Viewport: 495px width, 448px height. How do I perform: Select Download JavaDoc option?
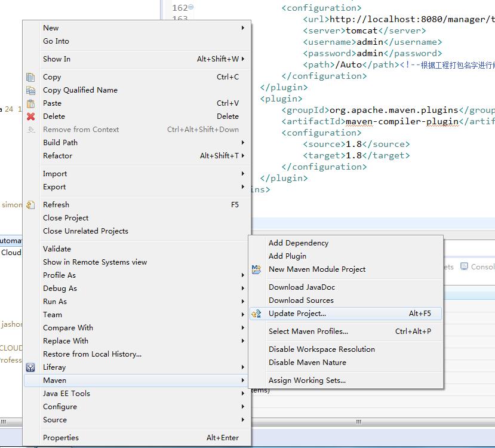pos(346,287)
